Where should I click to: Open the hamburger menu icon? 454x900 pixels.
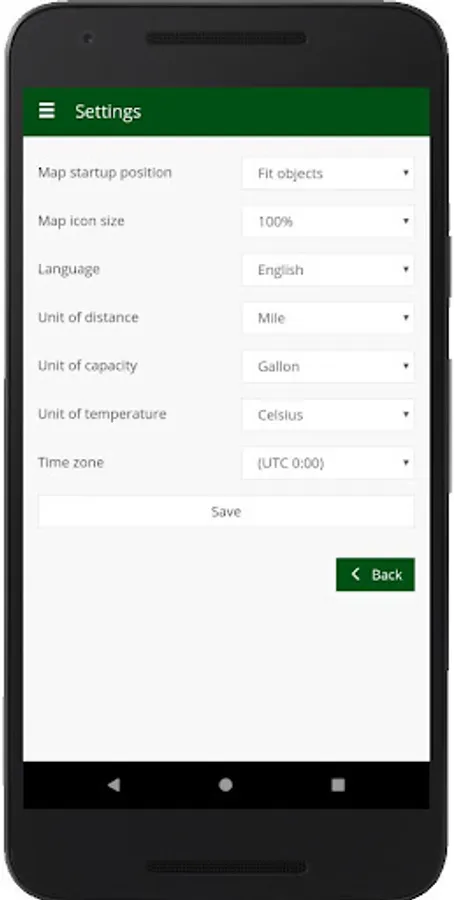(x=46, y=111)
